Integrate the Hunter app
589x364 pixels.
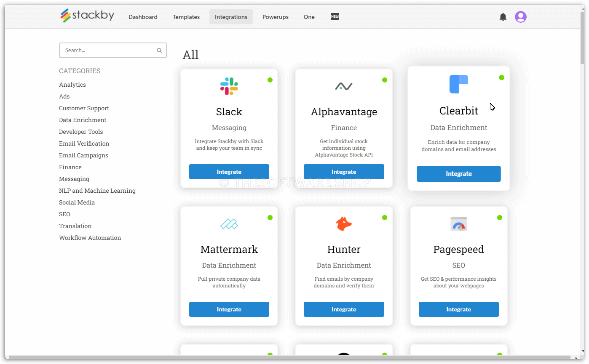[x=344, y=309]
